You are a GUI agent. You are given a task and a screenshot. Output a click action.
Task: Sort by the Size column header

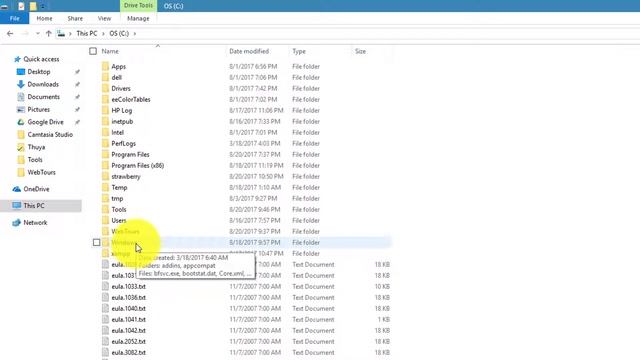360,51
